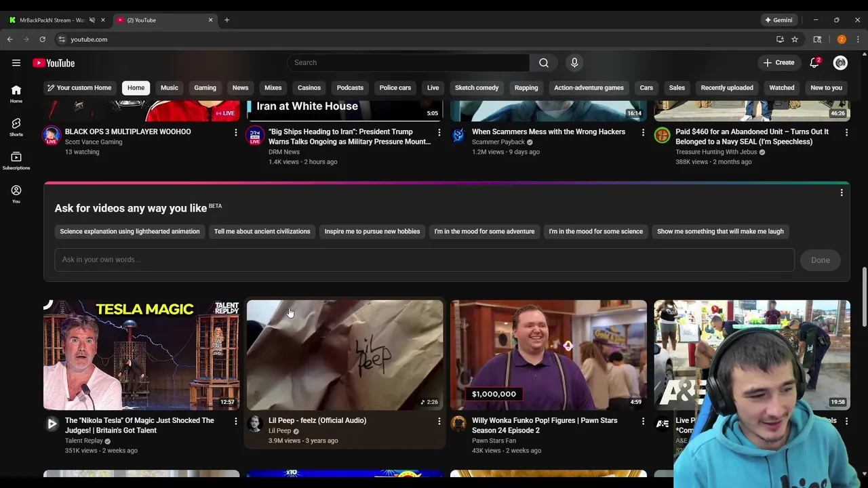Open options menu of Ask for videos panel

(842, 192)
